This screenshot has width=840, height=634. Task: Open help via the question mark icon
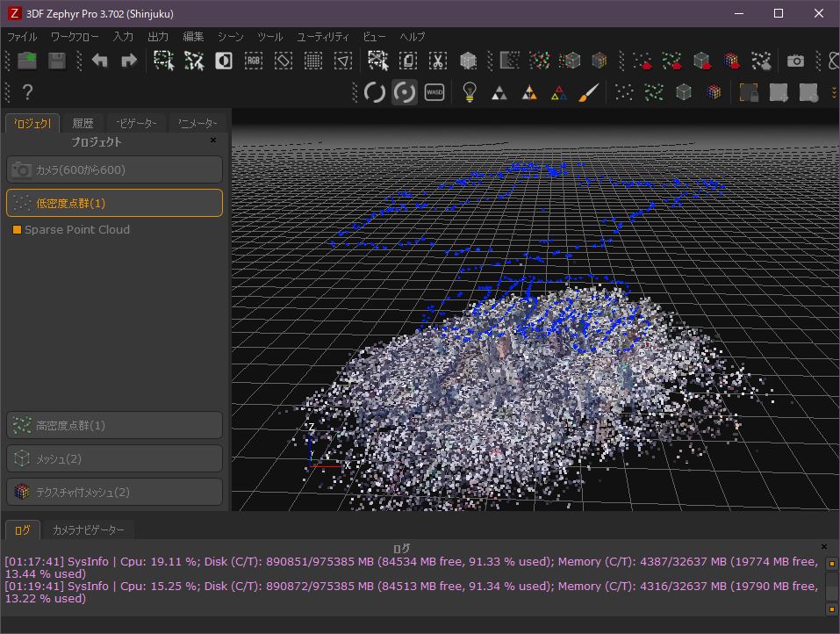tap(25, 91)
